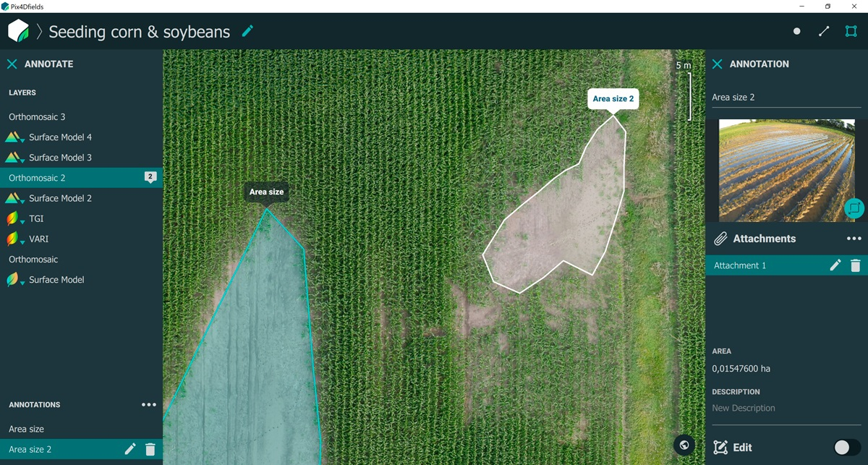Viewport: 868px width, 465px height.
Task: Select the polygon area annotation tool
Action: 851,32
